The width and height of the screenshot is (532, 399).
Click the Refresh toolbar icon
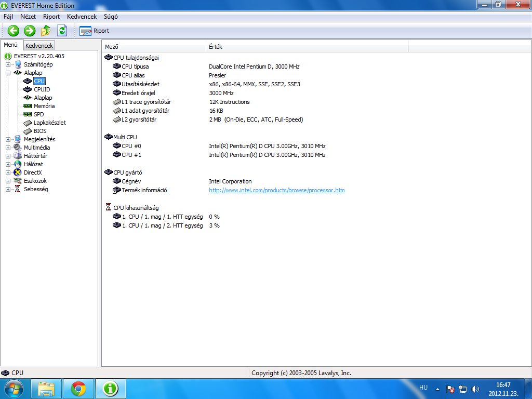[x=62, y=31]
